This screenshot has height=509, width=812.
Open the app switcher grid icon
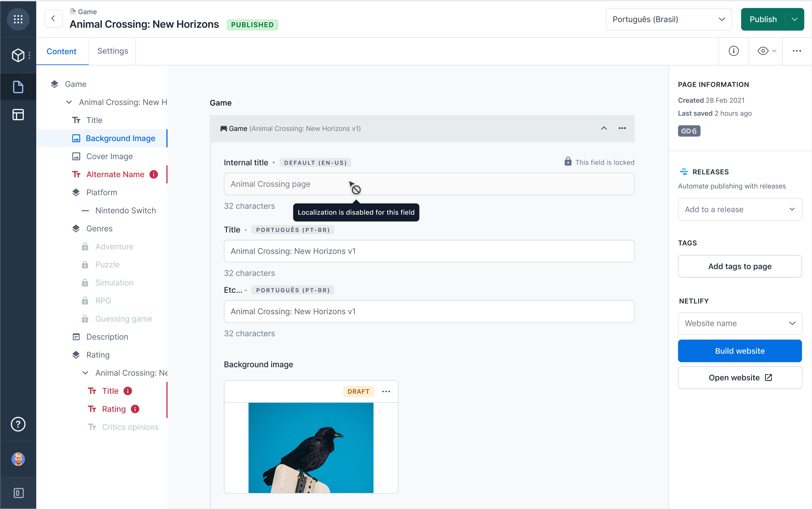pos(18,19)
